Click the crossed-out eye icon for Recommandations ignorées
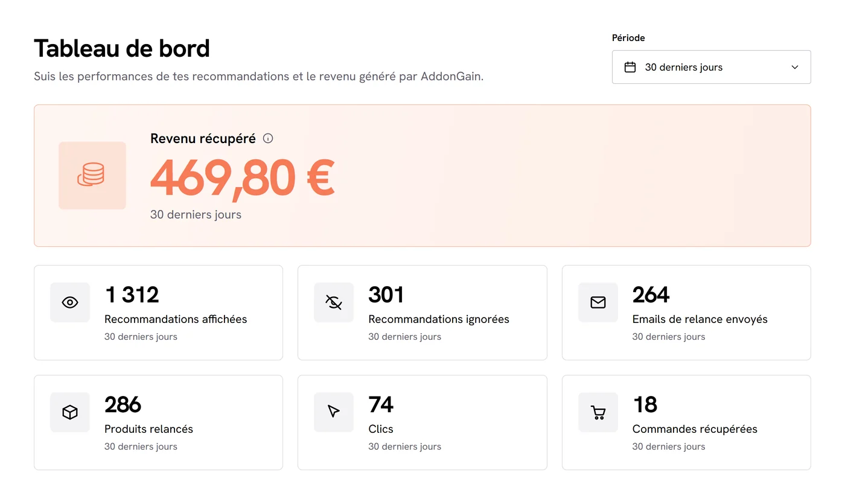 [x=334, y=302]
